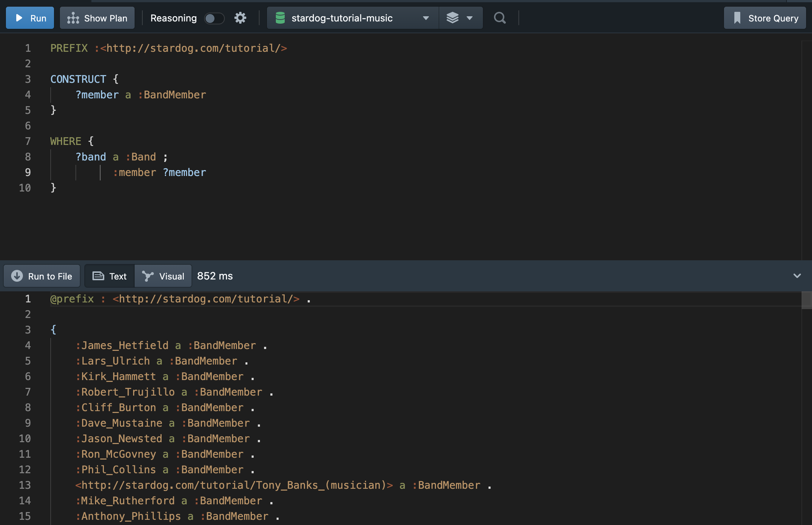This screenshot has width=812, height=525.
Task: Switch to the Visual results view
Action: [x=163, y=276]
